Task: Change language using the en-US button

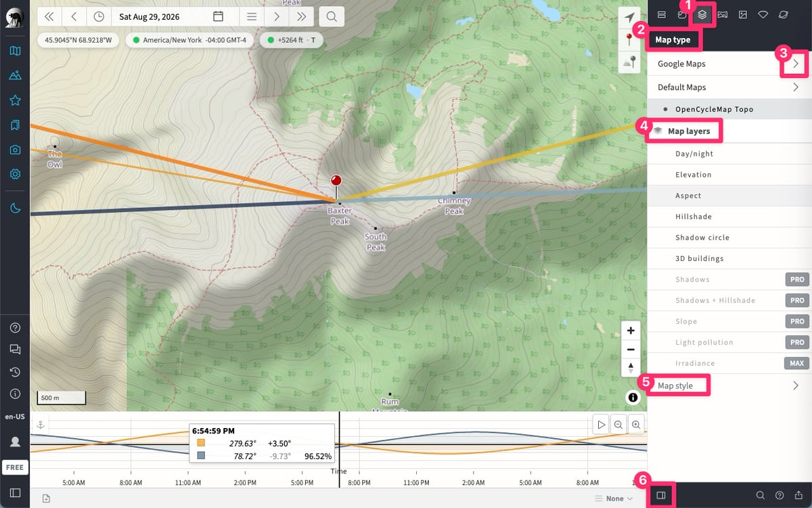Action: pos(15,417)
